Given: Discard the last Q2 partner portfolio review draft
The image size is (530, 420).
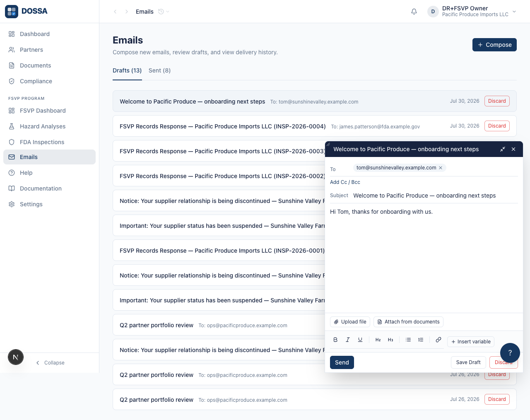Looking at the screenshot, I should 497,399.
